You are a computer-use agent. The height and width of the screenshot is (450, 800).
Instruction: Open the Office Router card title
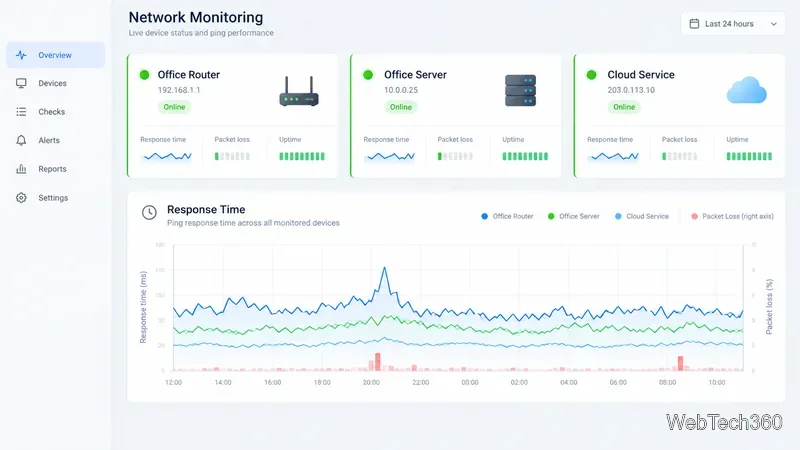click(189, 75)
